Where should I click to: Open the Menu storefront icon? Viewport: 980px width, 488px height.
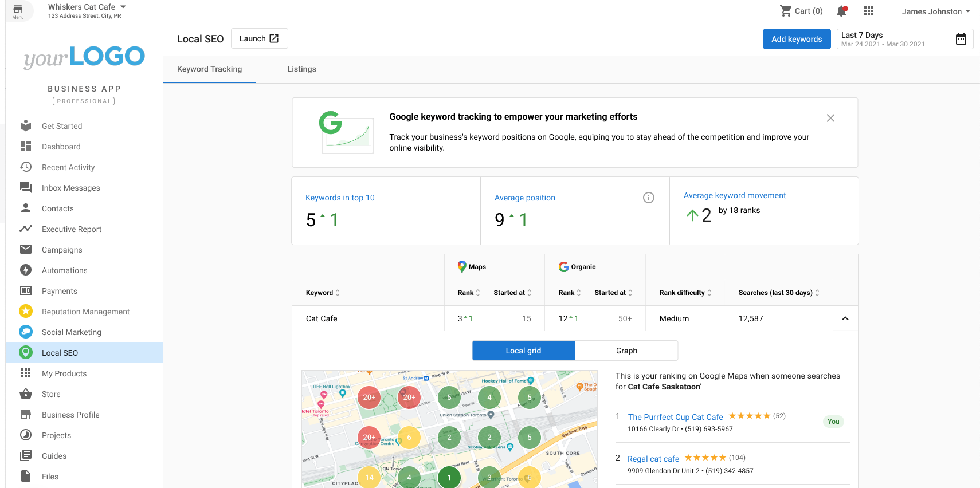click(18, 9)
